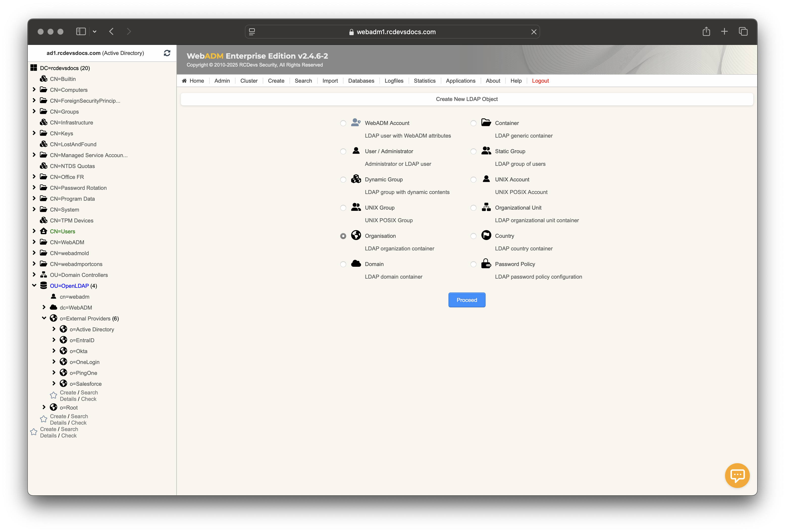Screen dimensions: 785x532
Task: Click the CN=Builtin cubes icon
Action: [x=44, y=79]
